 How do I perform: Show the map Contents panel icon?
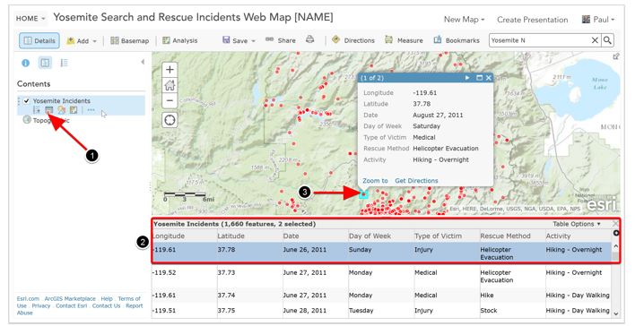45,63
